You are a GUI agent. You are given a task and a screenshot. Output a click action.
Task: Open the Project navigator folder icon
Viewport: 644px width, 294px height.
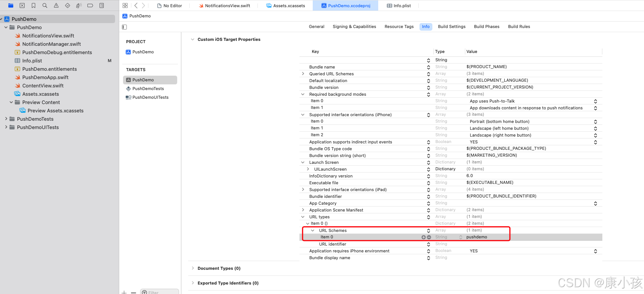click(11, 6)
